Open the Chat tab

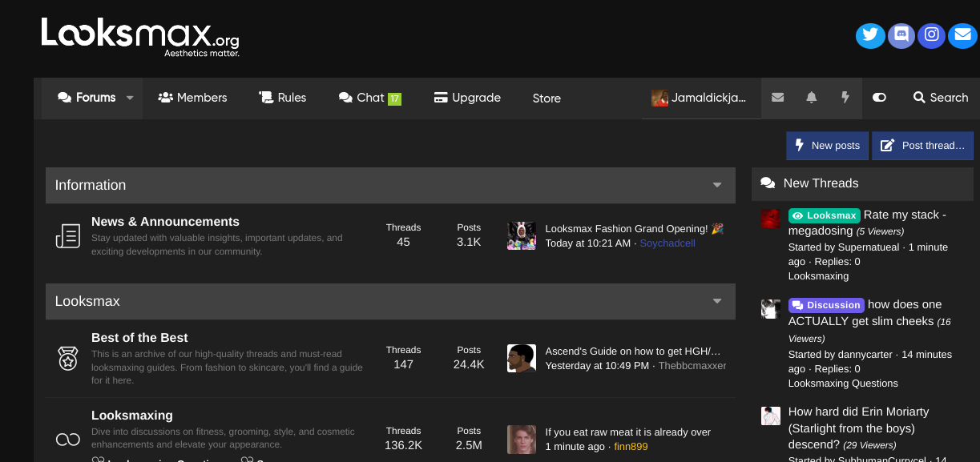coord(369,98)
